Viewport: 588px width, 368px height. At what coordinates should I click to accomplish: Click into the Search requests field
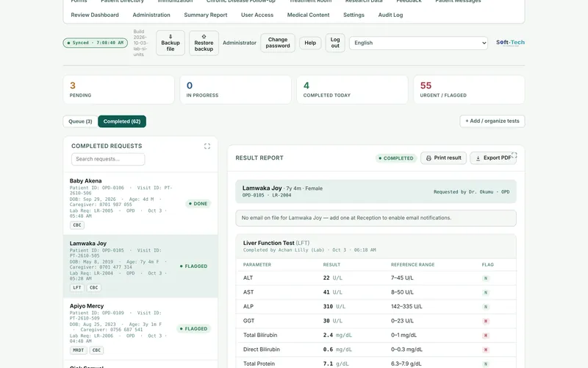tap(108, 159)
